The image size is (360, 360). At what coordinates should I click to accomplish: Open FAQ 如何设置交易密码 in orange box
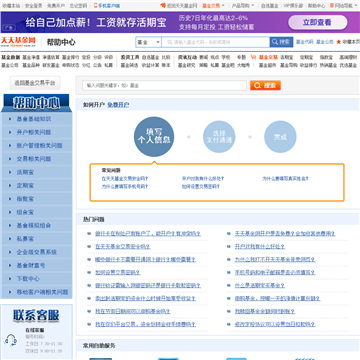click(x=201, y=186)
